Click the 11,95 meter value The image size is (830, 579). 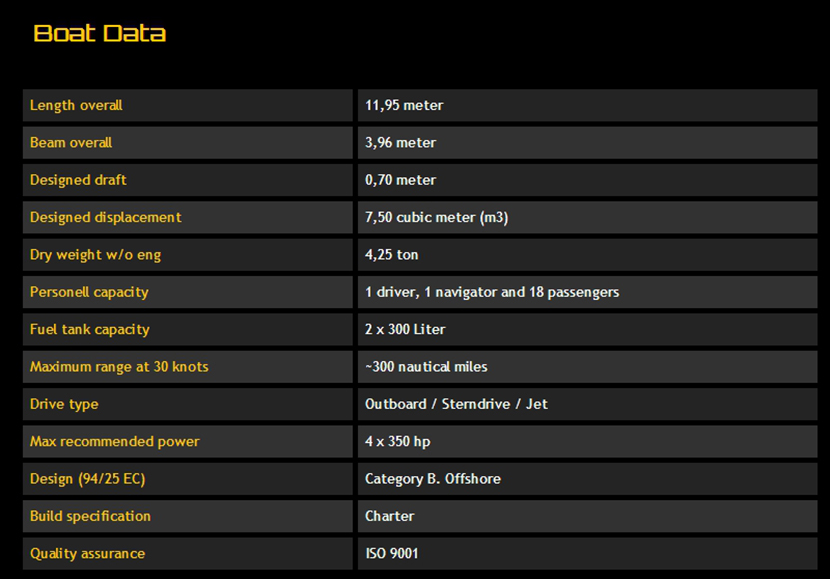pos(404,105)
